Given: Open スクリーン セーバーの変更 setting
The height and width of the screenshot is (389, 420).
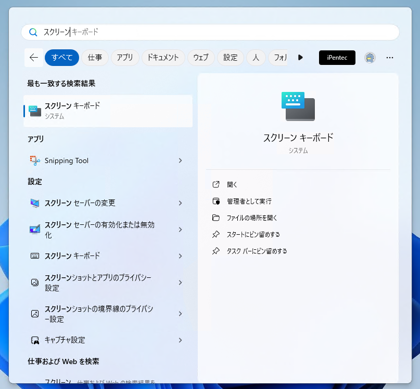Looking at the screenshot, I should pos(108,203).
